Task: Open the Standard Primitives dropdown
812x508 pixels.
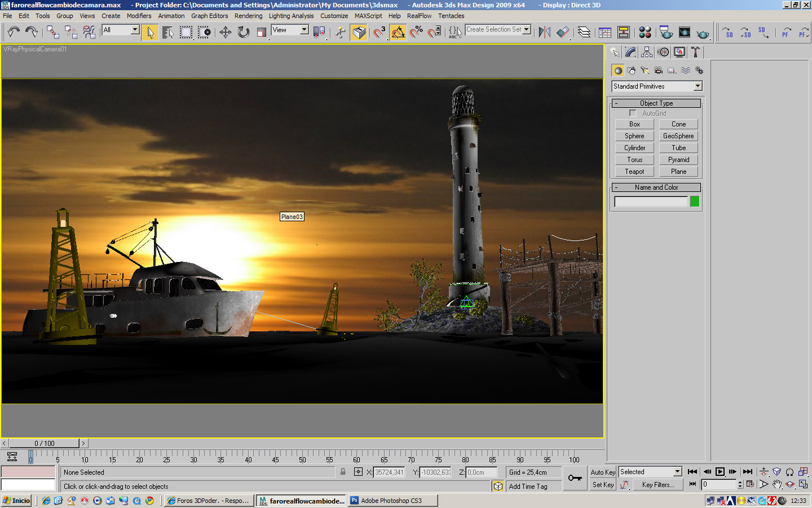Action: (698, 86)
